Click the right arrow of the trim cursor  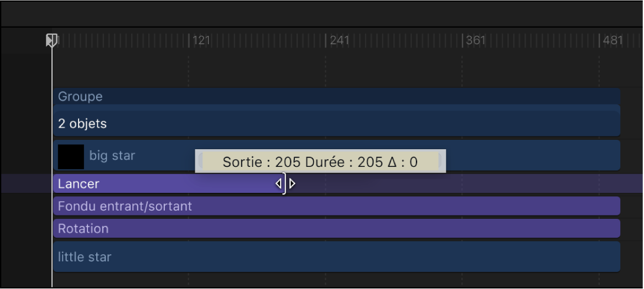pos(292,183)
